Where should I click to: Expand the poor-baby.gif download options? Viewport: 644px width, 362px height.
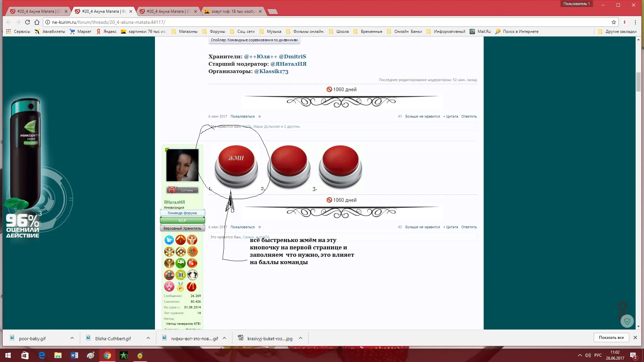[x=71, y=338]
